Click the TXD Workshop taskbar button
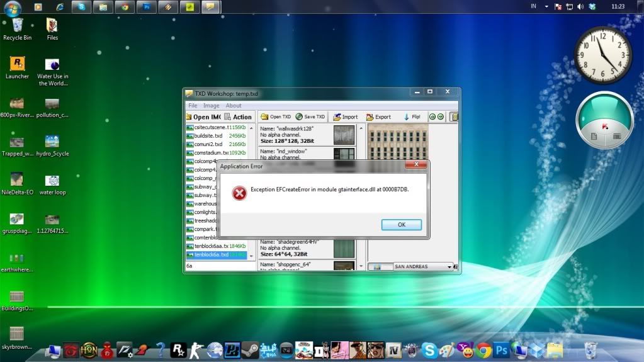The image size is (644, 362). tap(210, 6)
